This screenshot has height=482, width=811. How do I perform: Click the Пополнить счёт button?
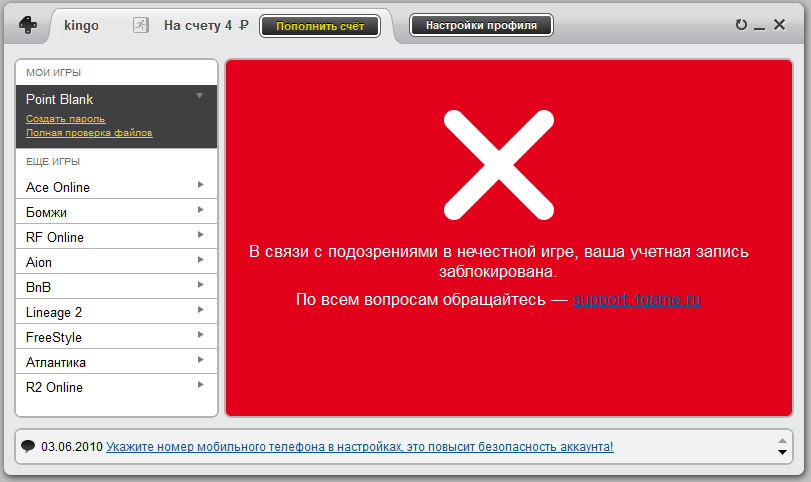(320, 26)
